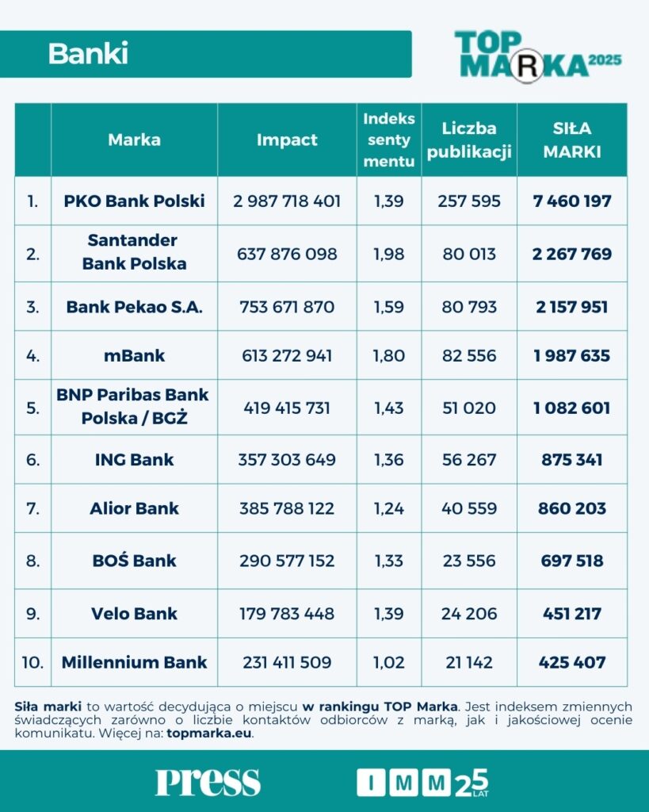Select BNP Paribas Bank Polska / BGŻ

click(134, 407)
